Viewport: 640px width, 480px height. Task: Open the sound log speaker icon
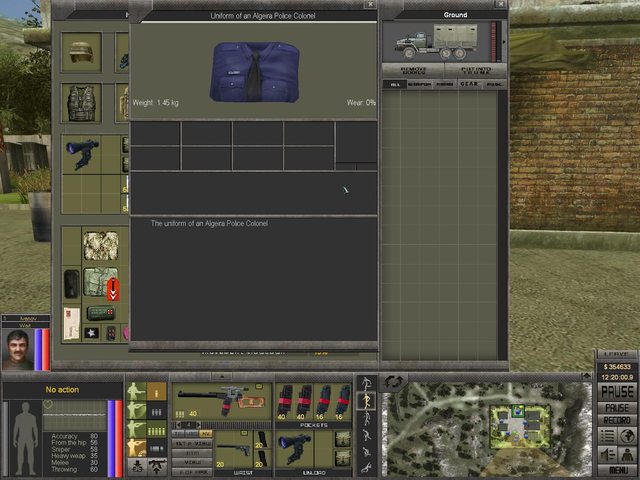point(607,454)
